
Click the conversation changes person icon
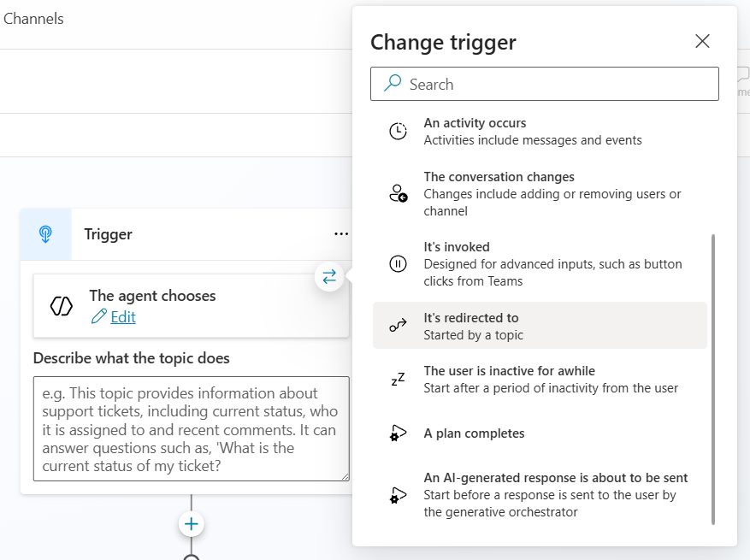click(398, 194)
